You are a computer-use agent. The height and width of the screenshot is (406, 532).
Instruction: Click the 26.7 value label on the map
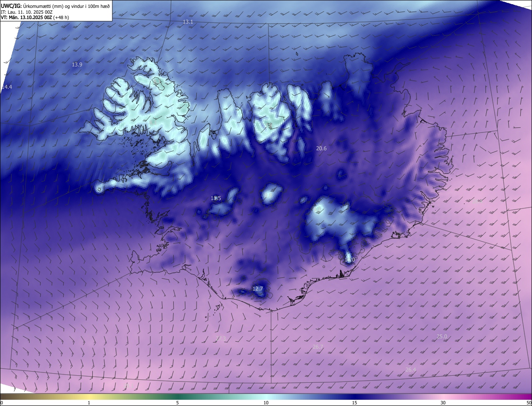click(318, 347)
